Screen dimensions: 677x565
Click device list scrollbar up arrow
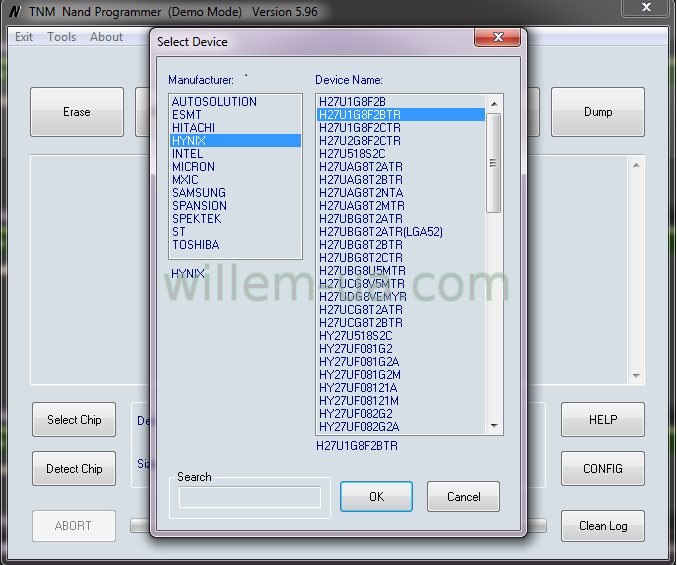pyautogui.click(x=494, y=104)
